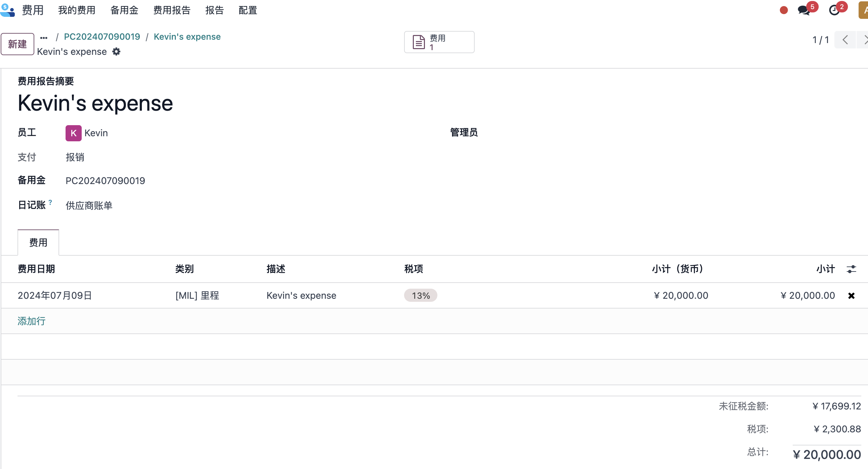Click the 13% tax tag

pos(421,295)
